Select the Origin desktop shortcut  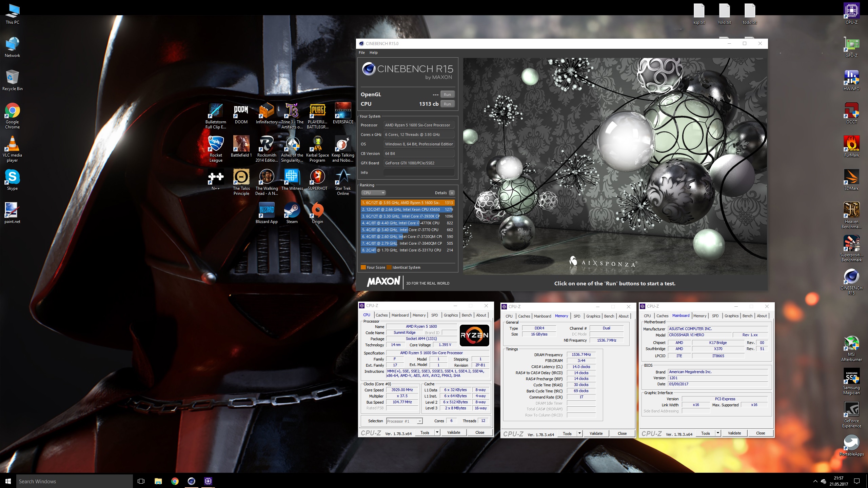click(317, 213)
